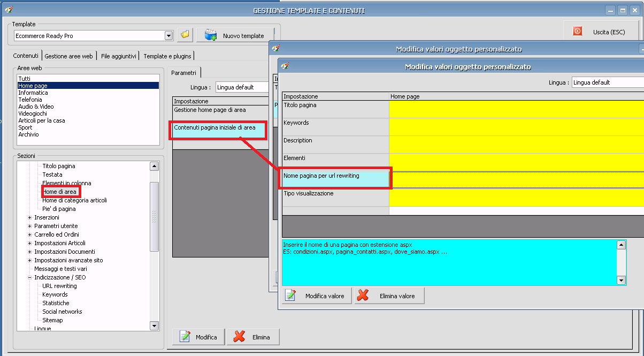Select Archivio area in the list

(x=88, y=134)
